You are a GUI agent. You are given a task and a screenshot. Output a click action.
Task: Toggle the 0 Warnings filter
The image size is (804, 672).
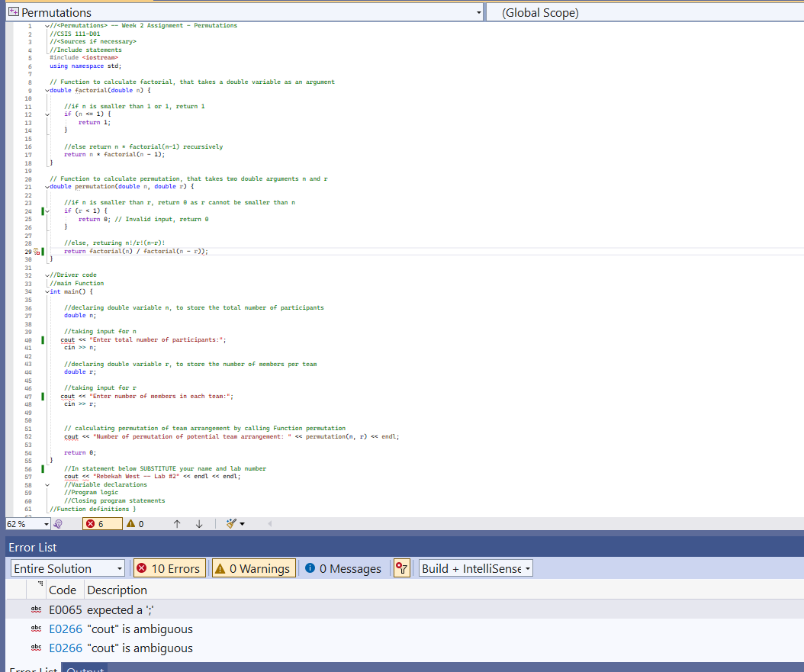coord(253,568)
